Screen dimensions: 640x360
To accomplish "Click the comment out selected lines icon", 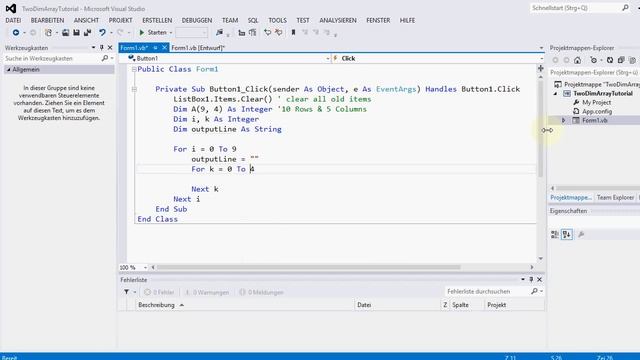I will (x=267, y=32).
